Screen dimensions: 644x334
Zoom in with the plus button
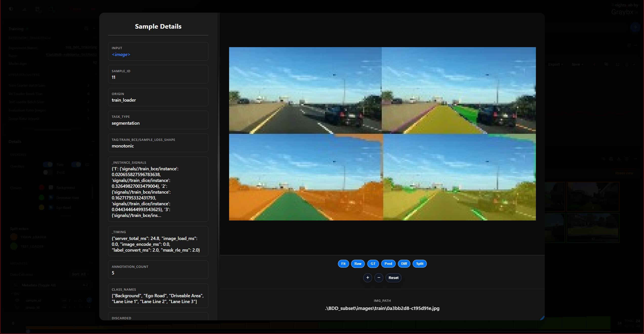[x=368, y=277]
